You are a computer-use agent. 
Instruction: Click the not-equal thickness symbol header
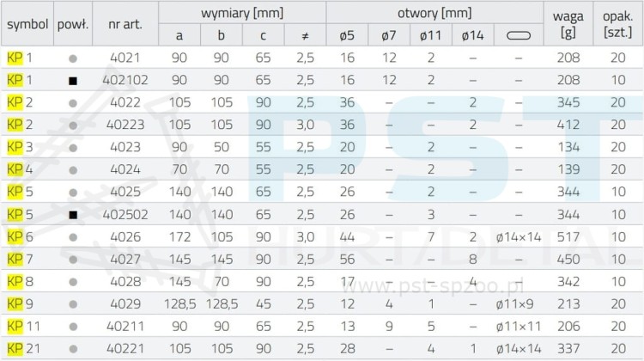(305, 35)
